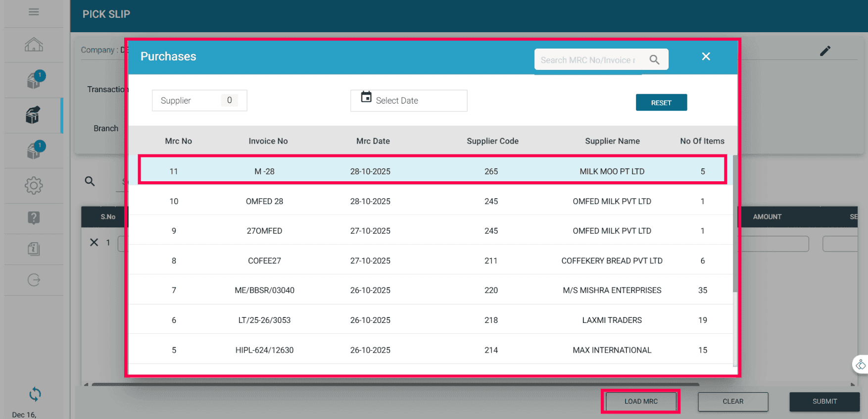Screen dimensions: 868x419
Task: Click the S.No column header
Action: tap(108, 217)
